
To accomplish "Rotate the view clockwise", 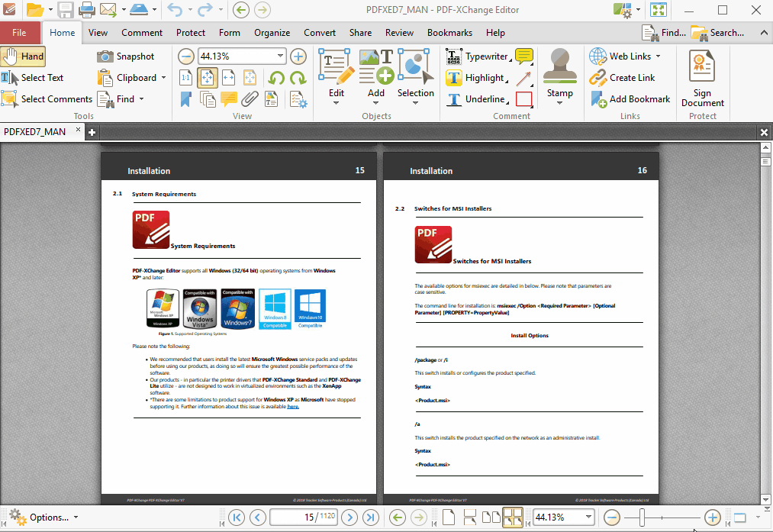I will tap(298, 78).
